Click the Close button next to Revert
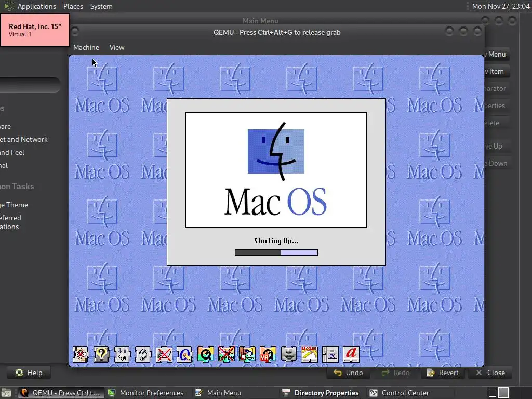This screenshot has width=532, height=399. [x=490, y=373]
